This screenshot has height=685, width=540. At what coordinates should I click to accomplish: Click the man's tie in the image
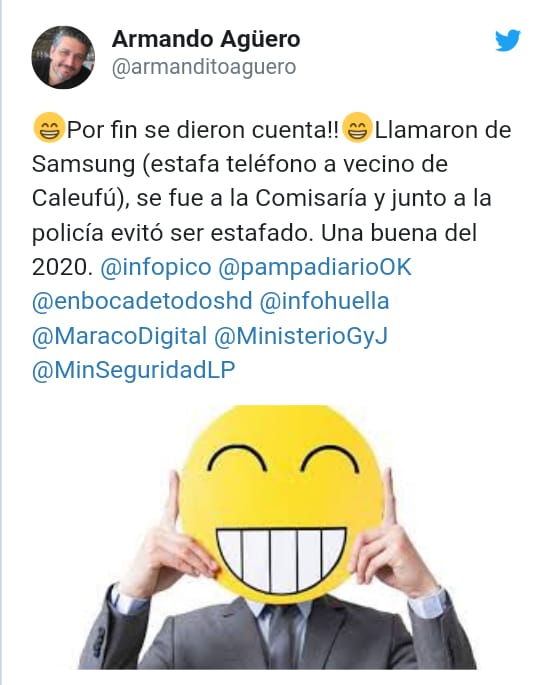[x=283, y=636]
